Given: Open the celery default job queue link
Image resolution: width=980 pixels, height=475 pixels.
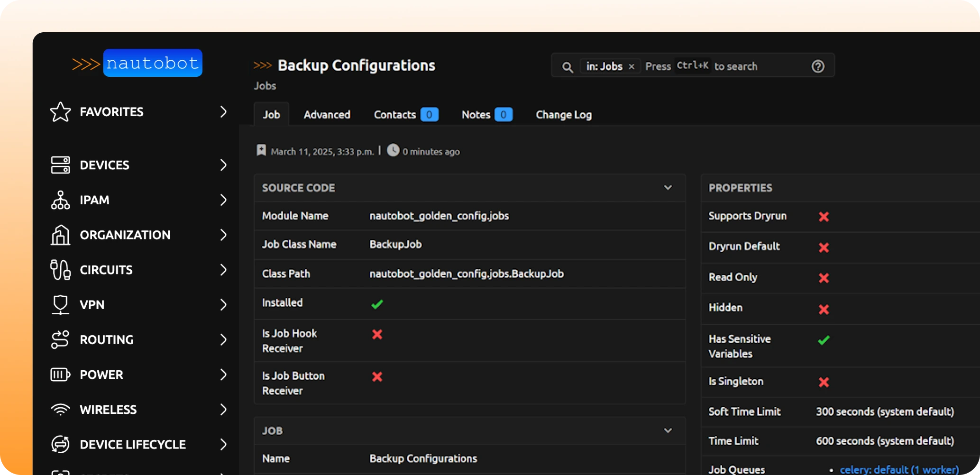Looking at the screenshot, I should point(899,469).
